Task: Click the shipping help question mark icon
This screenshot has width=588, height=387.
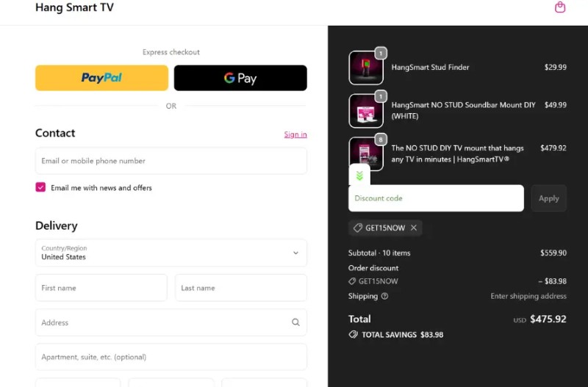Action: (x=384, y=296)
